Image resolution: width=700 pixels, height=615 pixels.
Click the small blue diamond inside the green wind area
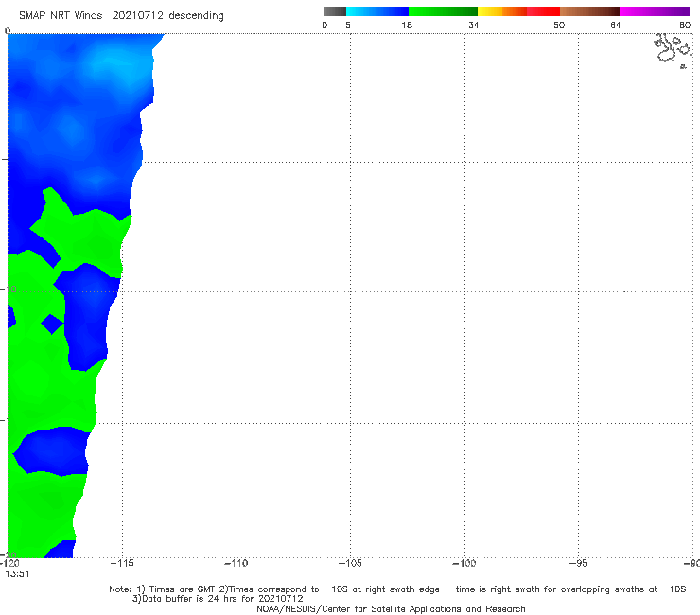coord(52,325)
